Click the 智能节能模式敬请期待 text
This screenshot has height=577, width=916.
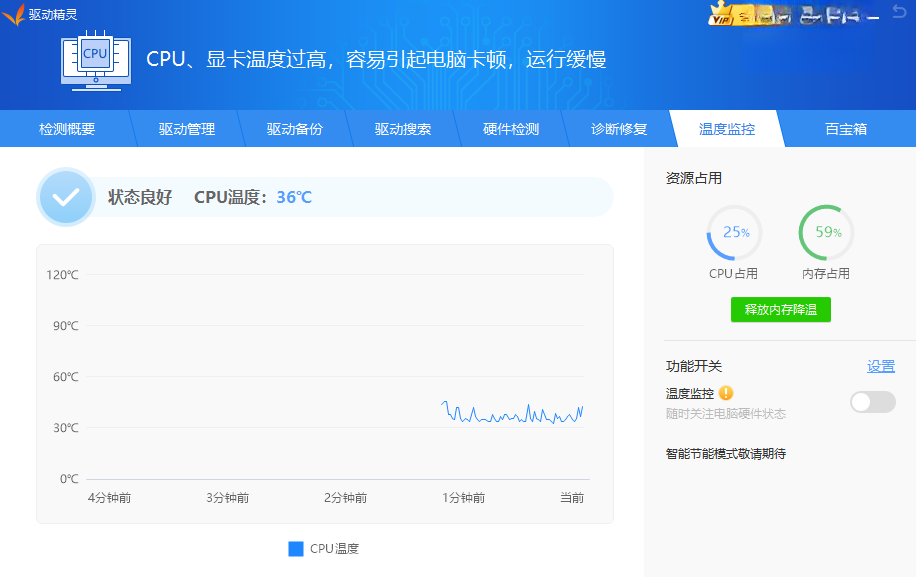[x=726, y=454]
